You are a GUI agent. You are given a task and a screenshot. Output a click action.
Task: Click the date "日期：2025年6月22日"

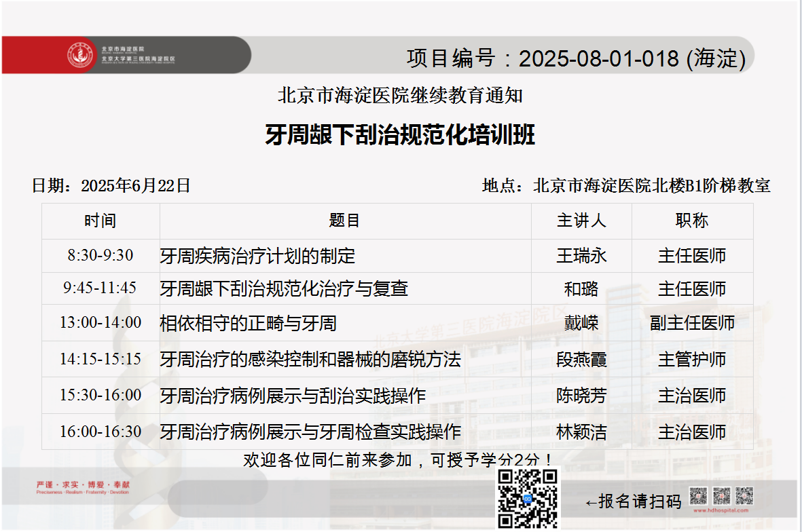(x=111, y=185)
